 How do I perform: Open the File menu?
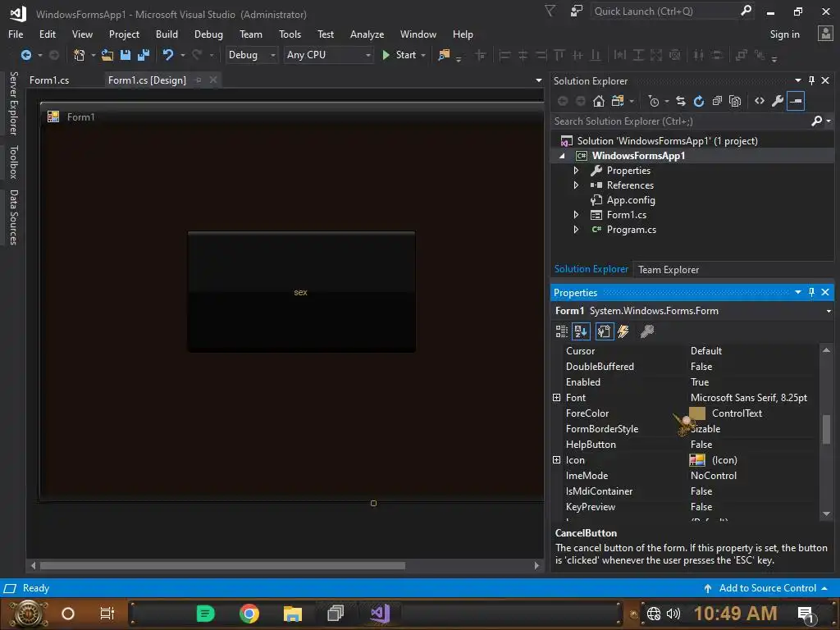coord(16,34)
